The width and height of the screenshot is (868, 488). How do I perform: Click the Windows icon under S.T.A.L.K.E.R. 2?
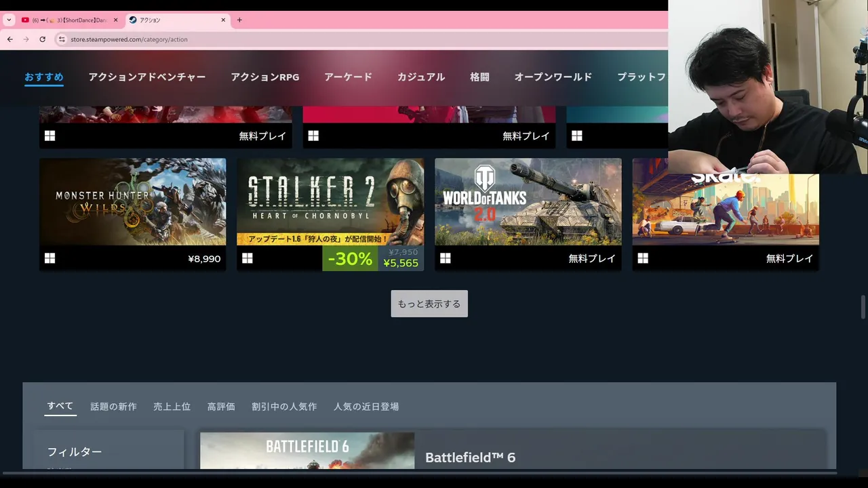248,258
